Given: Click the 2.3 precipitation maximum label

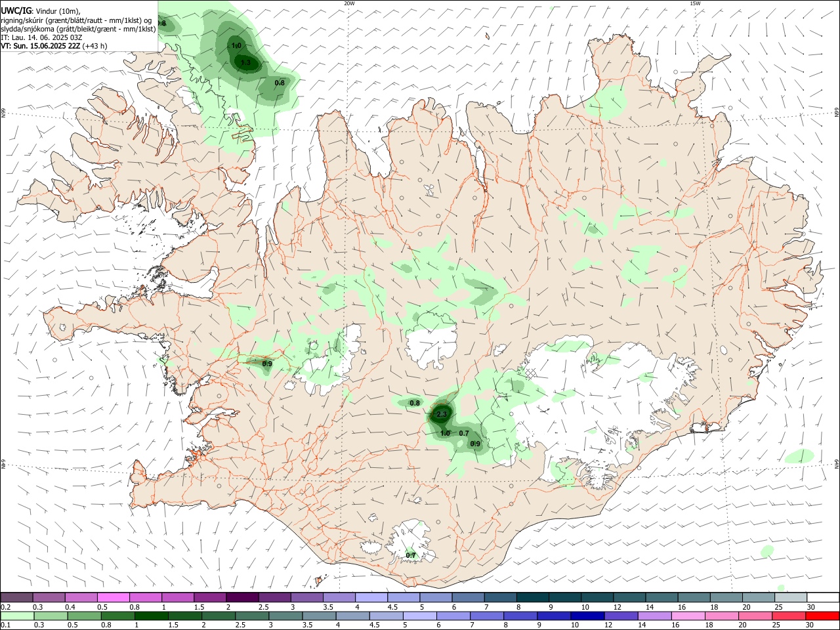Looking at the screenshot, I should pyautogui.click(x=442, y=414).
